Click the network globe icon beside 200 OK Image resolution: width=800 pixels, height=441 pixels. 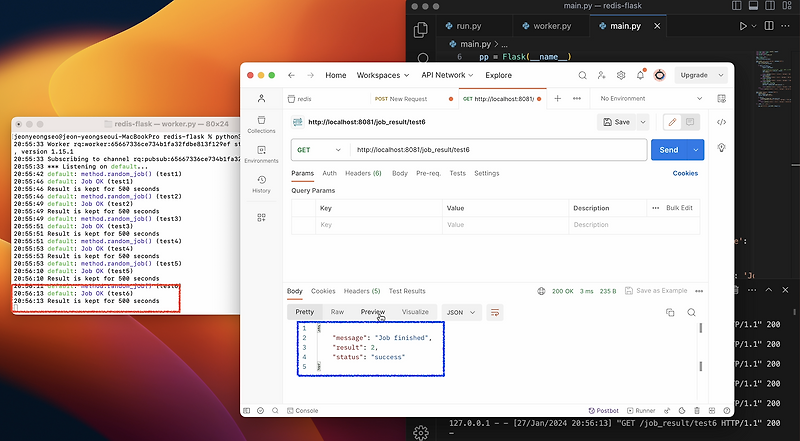tap(541, 291)
